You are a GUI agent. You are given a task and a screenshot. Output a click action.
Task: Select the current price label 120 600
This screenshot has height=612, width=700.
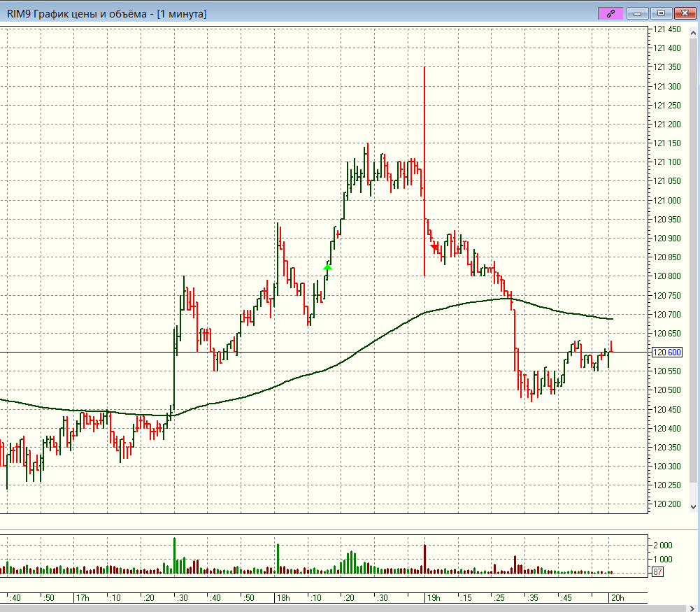(666, 353)
